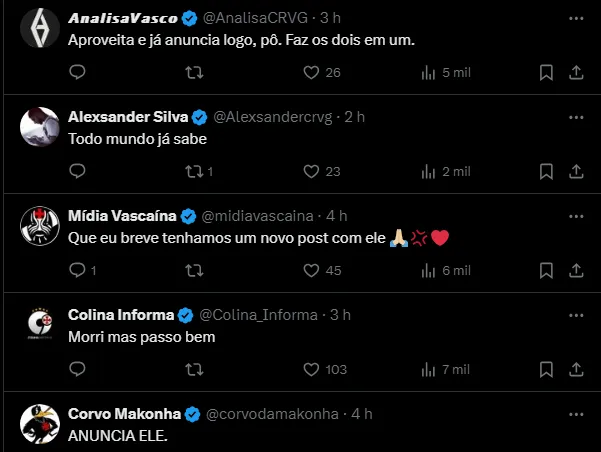The width and height of the screenshot is (601, 452).
Task: Open more options on Corvo Makonha's tweet
Action: (x=576, y=414)
